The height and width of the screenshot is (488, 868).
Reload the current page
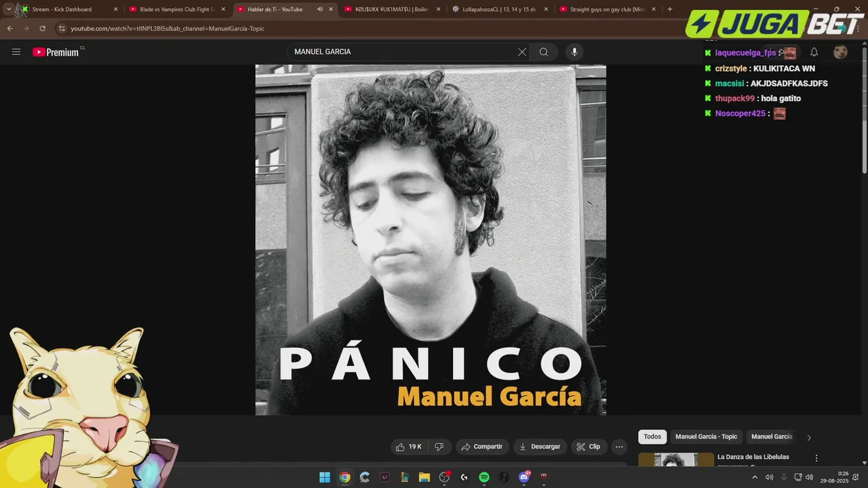(x=42, y=28)
